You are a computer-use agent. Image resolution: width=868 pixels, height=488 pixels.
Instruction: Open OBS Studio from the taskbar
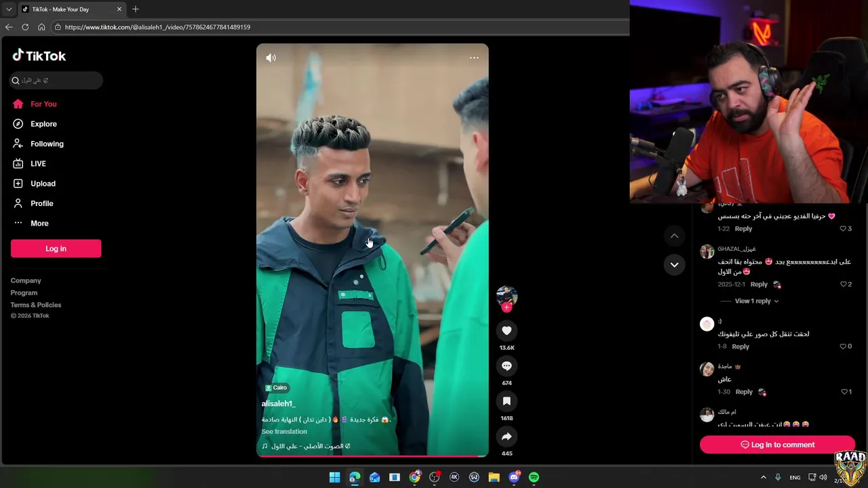(434, 477)
